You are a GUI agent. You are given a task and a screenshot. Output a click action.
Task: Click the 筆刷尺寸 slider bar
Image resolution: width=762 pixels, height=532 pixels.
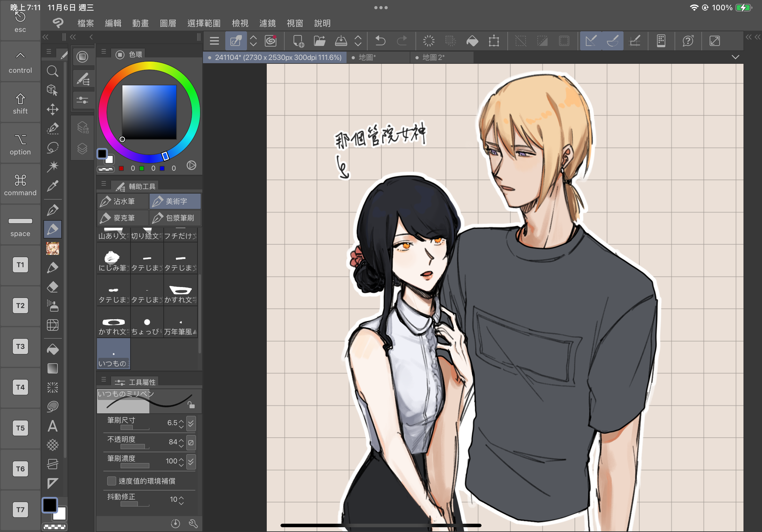click(x=135, y=428)
